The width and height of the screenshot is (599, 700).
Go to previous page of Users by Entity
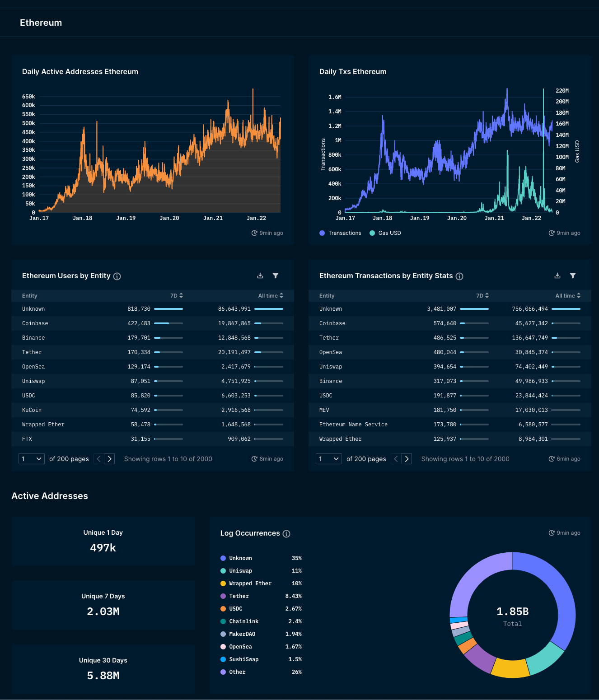99,459
